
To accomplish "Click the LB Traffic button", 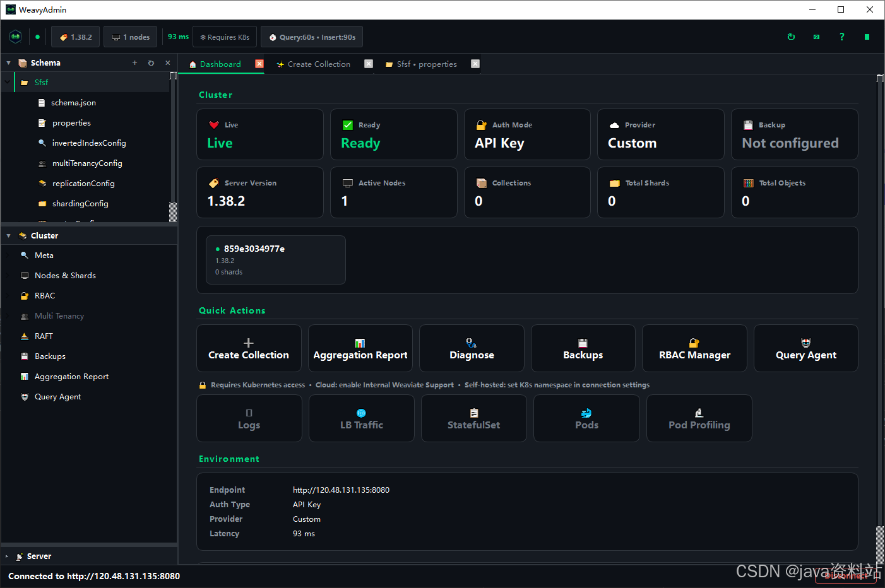I will [362, 418].
